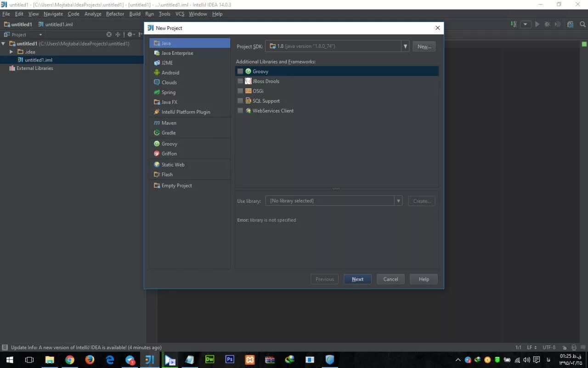588x368 pixels.
Task: Open run configuration dropdown in toolbar
Action: (x=526, y=24)
